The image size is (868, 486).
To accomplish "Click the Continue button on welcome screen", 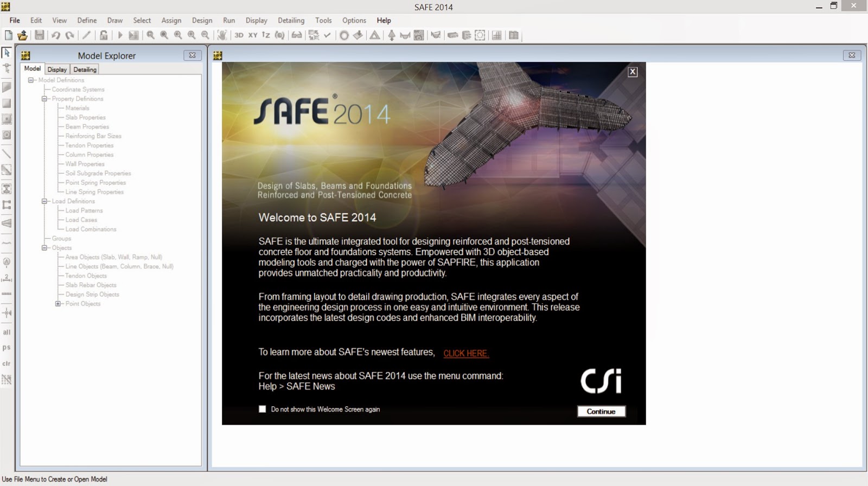I will click(601, 412).
